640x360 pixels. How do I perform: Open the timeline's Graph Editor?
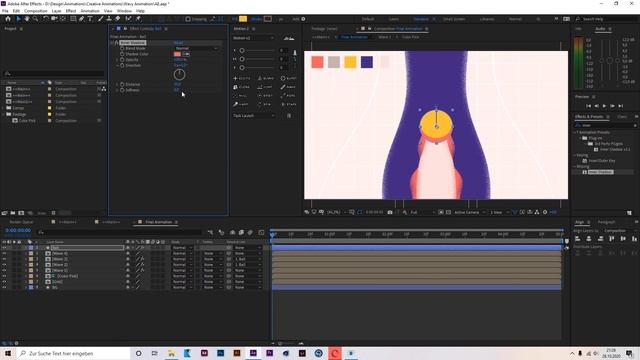point(261,232)
